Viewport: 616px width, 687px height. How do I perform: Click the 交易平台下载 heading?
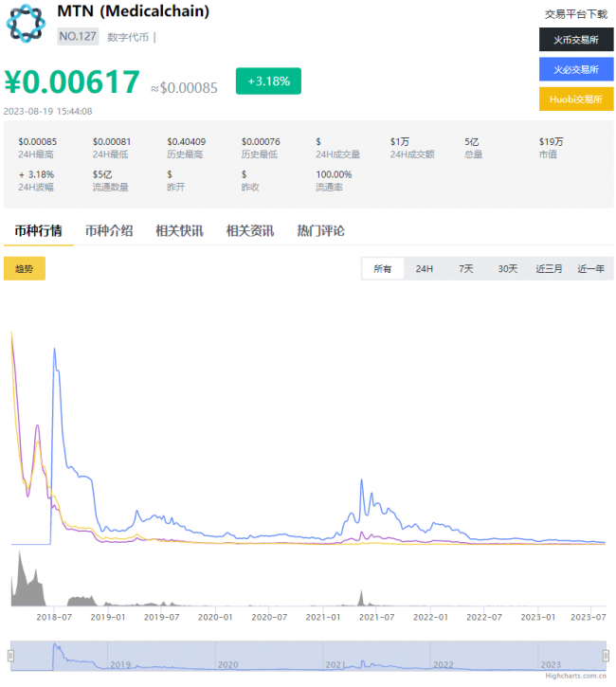(x=576, y=14)
